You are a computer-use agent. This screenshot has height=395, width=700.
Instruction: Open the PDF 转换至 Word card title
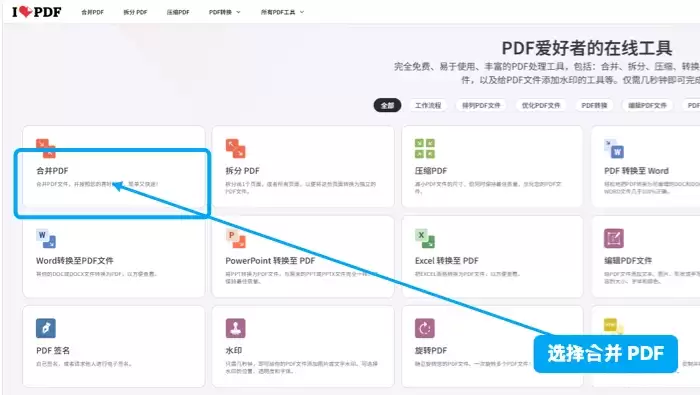tap(636, 170)
